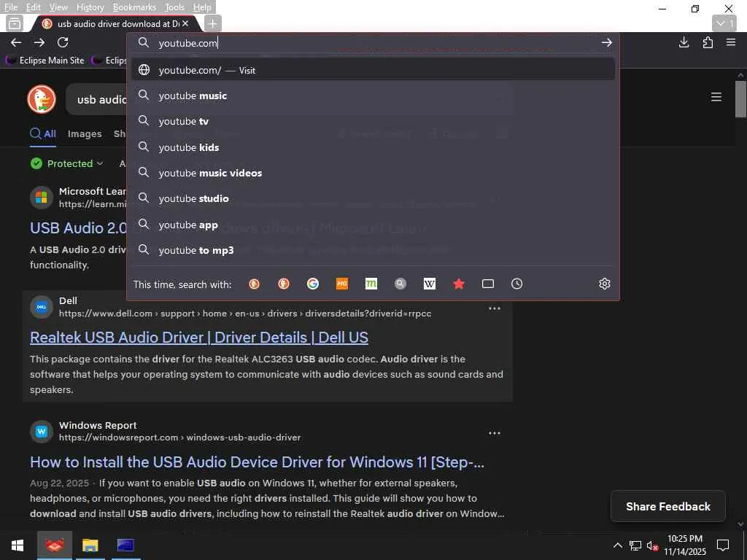The height and width of the screenshot is (560, 747).
Task: Open the extensions puzzle icon
Action: tap(708, 42)
